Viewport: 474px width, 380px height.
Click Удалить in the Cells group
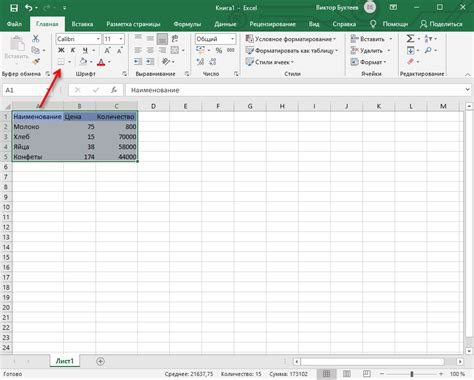click(367, 51)
